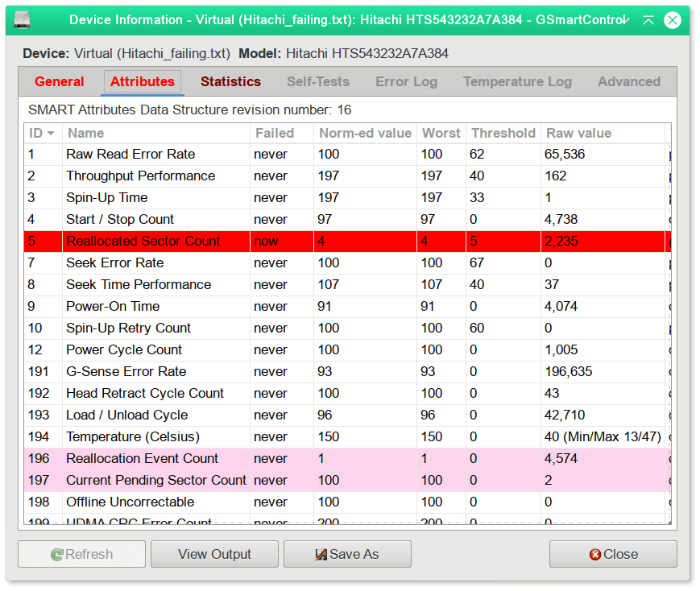Click the View Output button
The width and height of the screenshot is (700, 591).
214,554
